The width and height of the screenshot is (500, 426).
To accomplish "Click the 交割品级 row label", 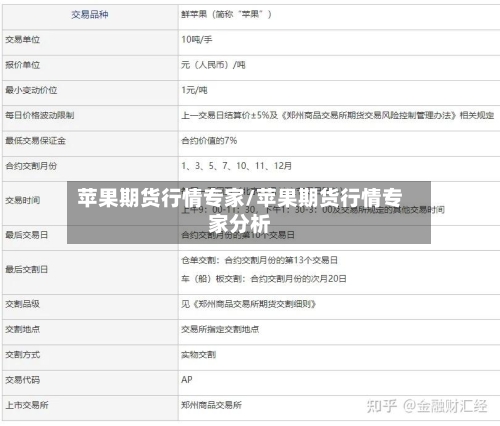I will coord(23,304).
